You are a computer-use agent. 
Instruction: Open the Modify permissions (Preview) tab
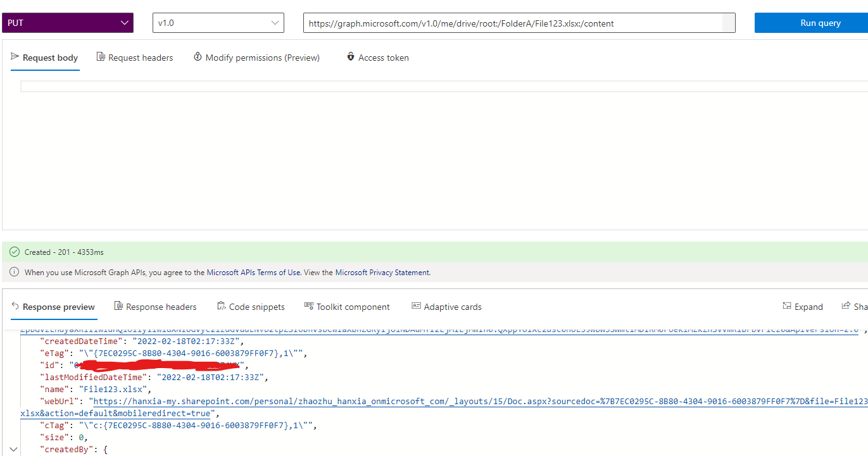coord(256,58)
